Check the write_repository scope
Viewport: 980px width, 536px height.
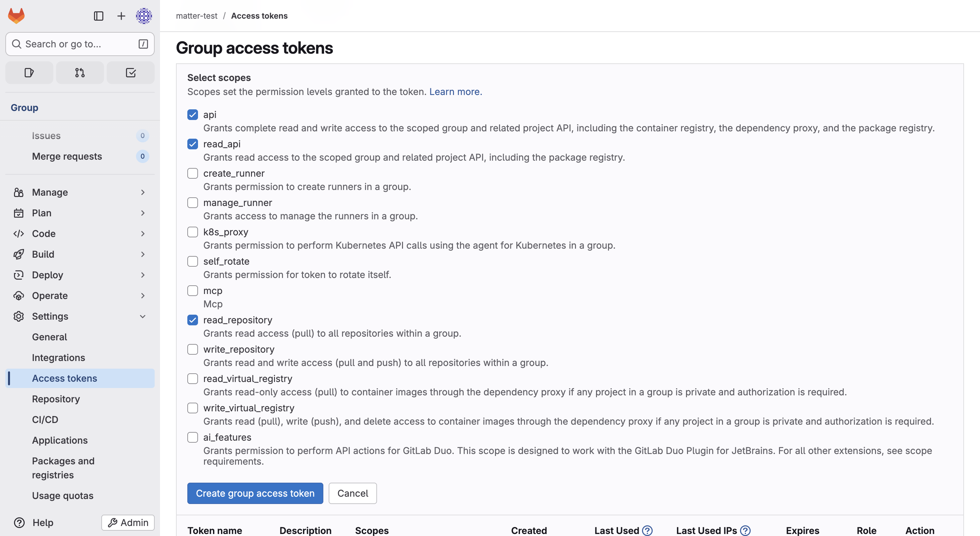[x=193, y=349]
